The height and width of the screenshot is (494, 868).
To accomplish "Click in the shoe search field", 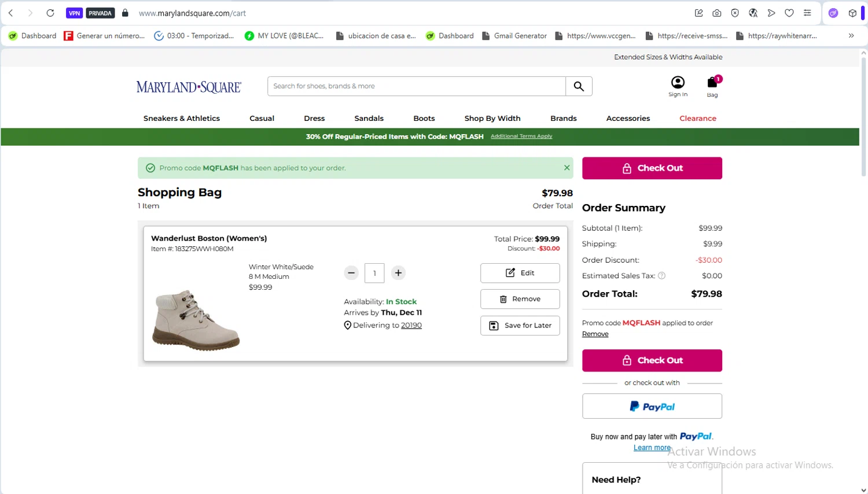I will pos(417,86).
